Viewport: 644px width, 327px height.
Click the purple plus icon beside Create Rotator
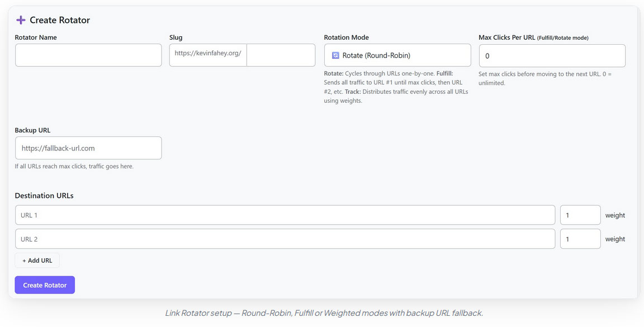point(21,20)
